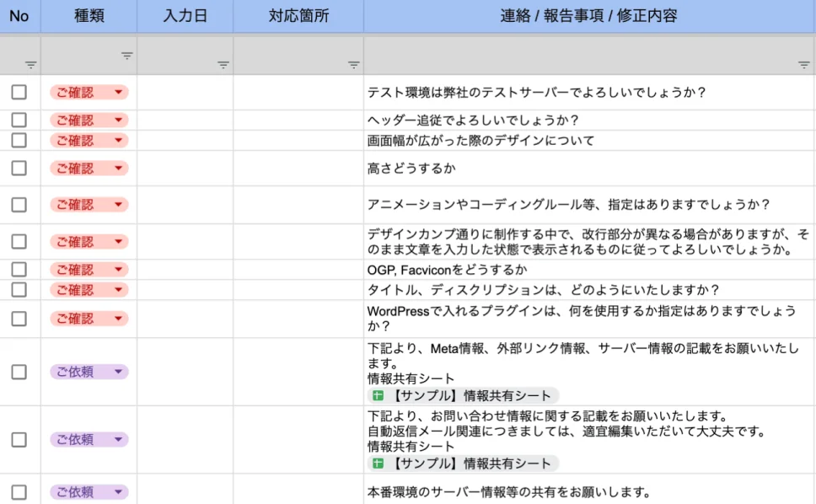Check the box for OGP, Facvicon row

[x=19, y=270]
